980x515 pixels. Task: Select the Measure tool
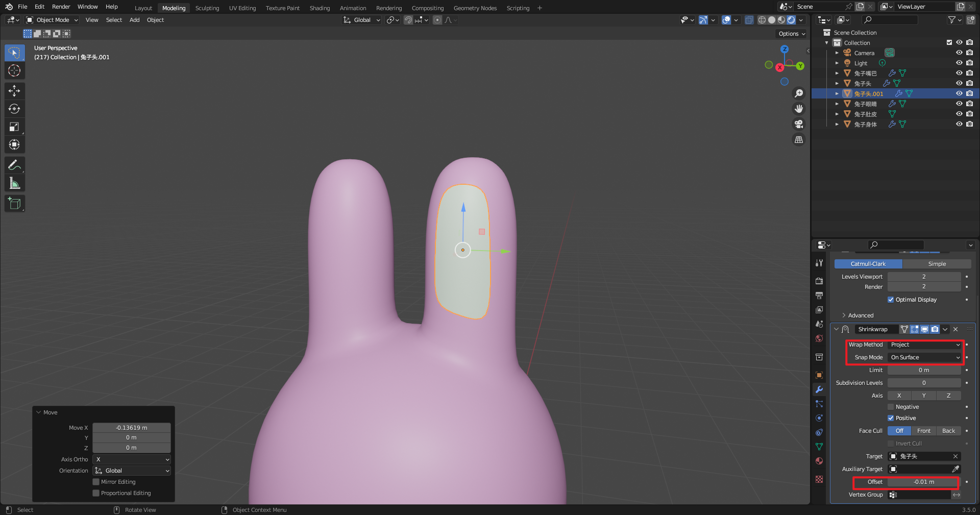(x=14, y=183)
